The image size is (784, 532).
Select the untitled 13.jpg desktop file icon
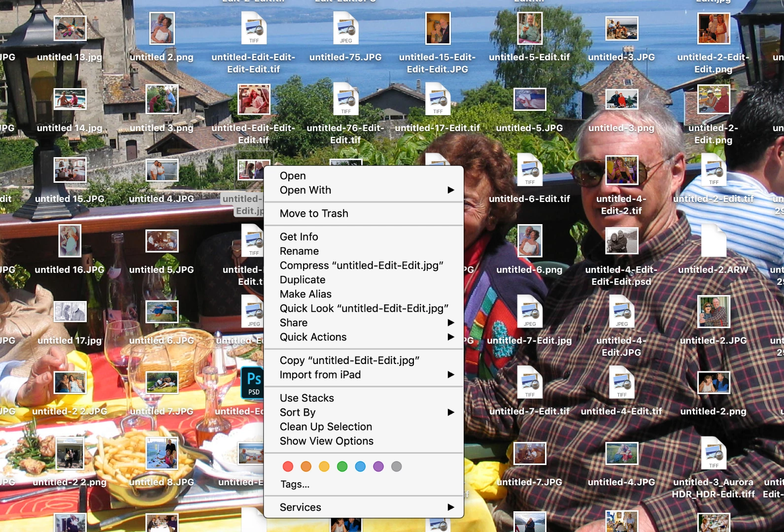pyautogui.click(x=70, y=28)
